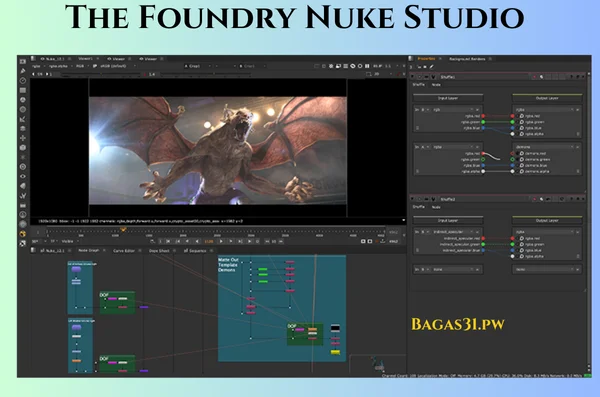Open the 3D nodes menu cube icon
This screenshot has height=397, width=600.
23,147
